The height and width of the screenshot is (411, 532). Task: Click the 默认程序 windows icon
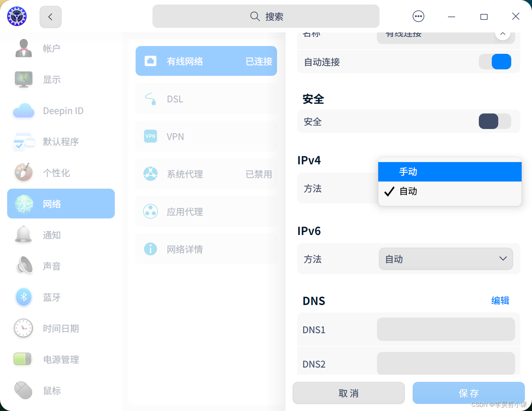(x=23, y=142)
